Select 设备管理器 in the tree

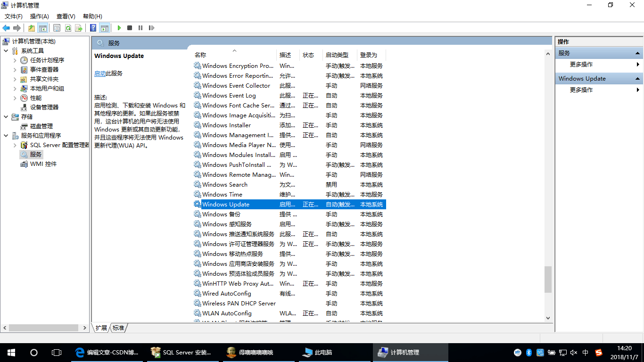pos(44,107)
